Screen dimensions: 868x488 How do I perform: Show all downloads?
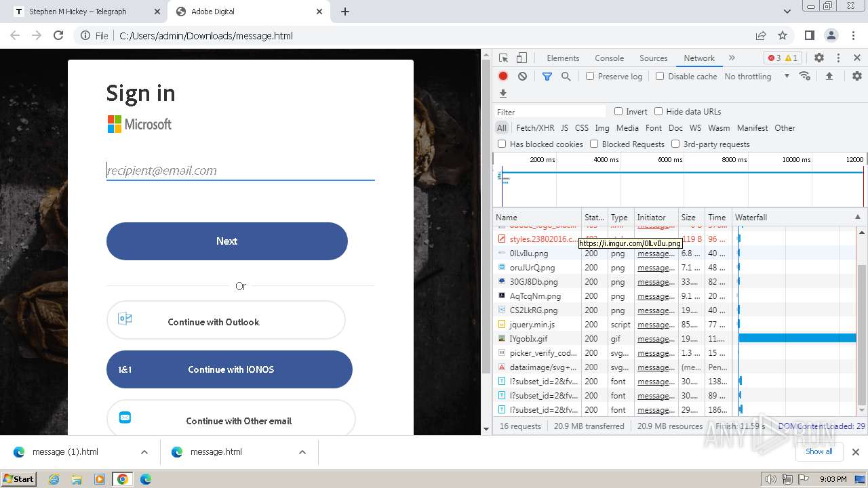[818, 451]
